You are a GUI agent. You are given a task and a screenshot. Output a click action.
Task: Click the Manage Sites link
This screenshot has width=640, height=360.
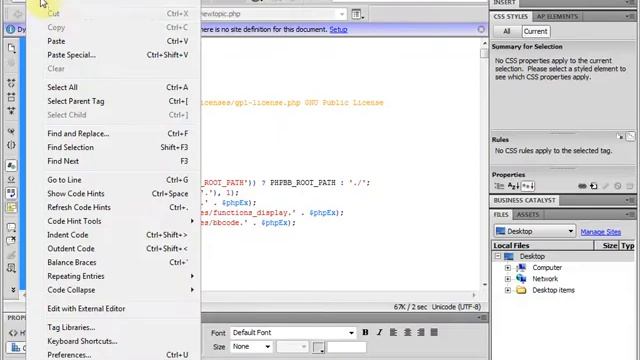pos(600,232)
